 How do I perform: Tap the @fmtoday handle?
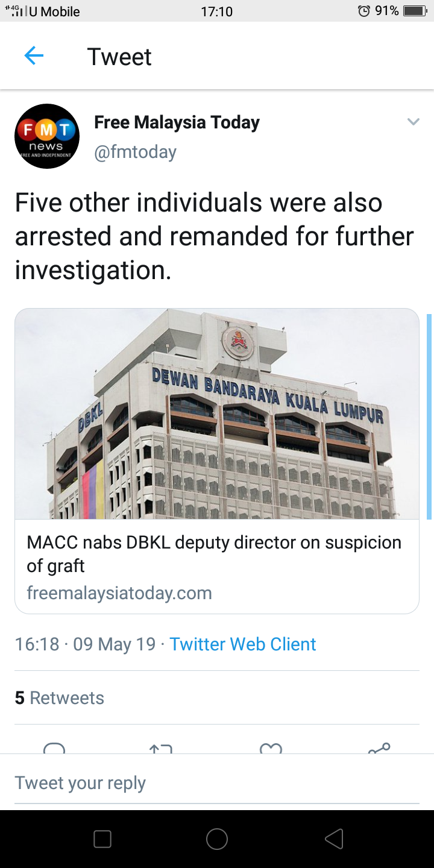(135, 152)
